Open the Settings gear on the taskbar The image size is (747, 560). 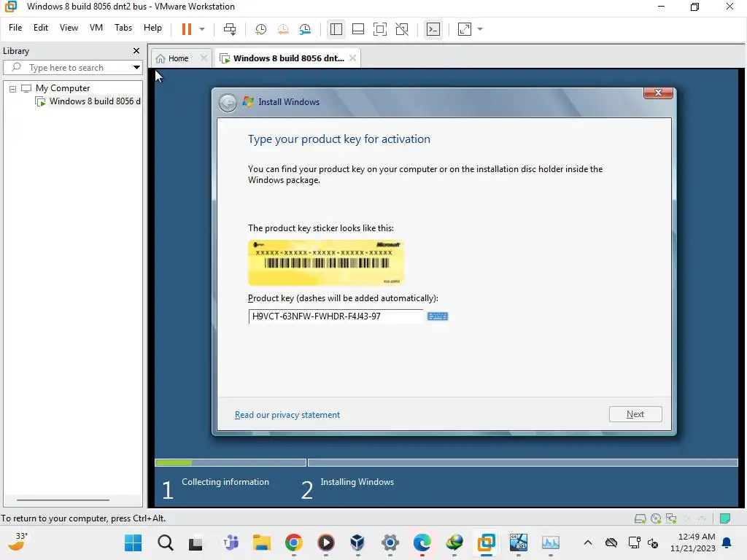click(390, 542)
